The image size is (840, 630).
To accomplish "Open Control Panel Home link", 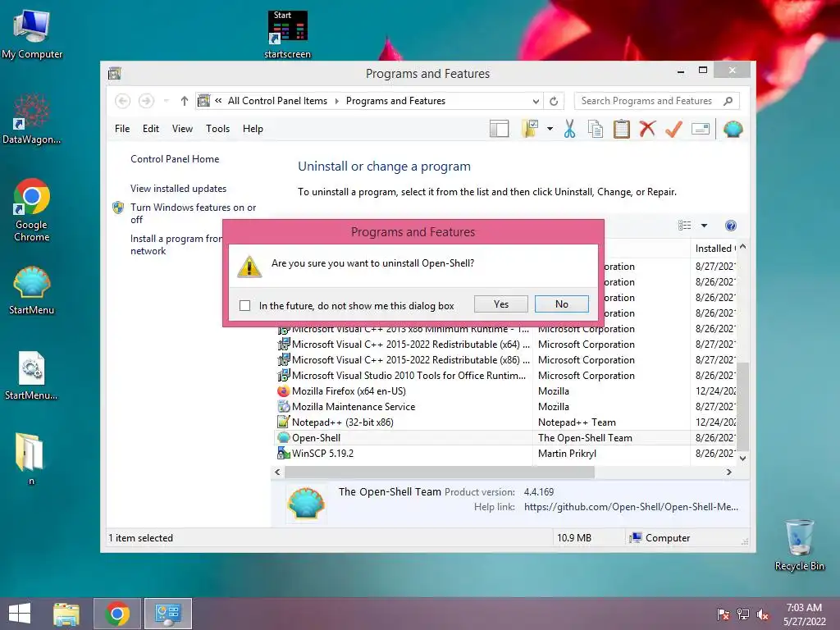I will click(175, 159).
